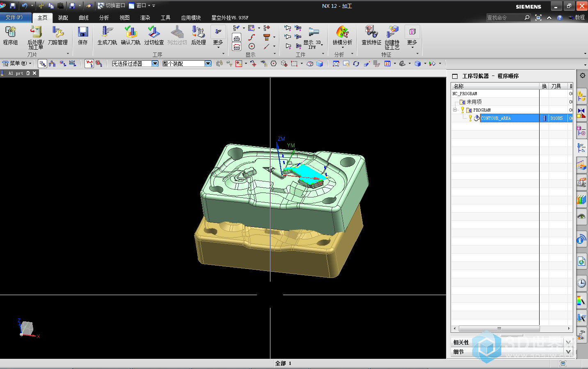The image size is (588, 369).
Task: Click navigator horizontal scrollbar
Action: coord(499,328)
